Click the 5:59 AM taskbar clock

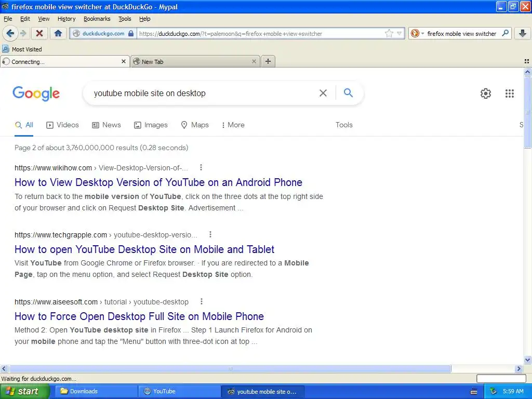(x=513, y=391)
